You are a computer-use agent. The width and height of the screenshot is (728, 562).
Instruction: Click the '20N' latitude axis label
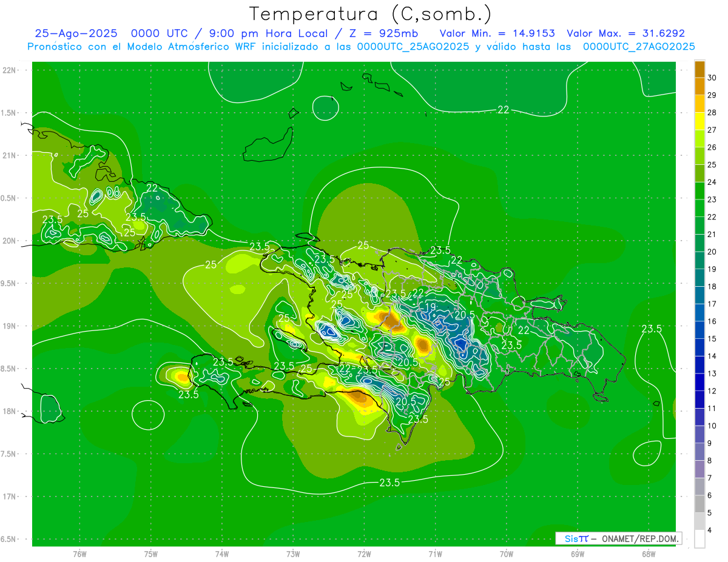pos(10,241)
